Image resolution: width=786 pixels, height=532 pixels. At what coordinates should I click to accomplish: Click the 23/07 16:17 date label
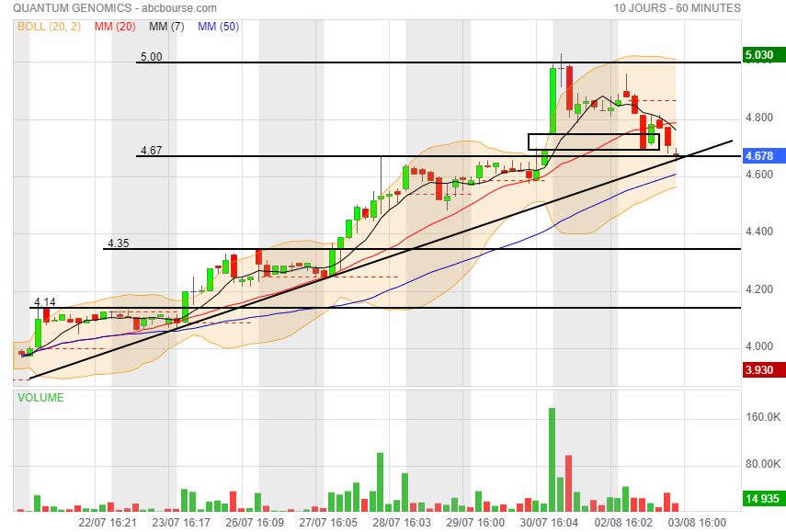[x=181, y=523]
